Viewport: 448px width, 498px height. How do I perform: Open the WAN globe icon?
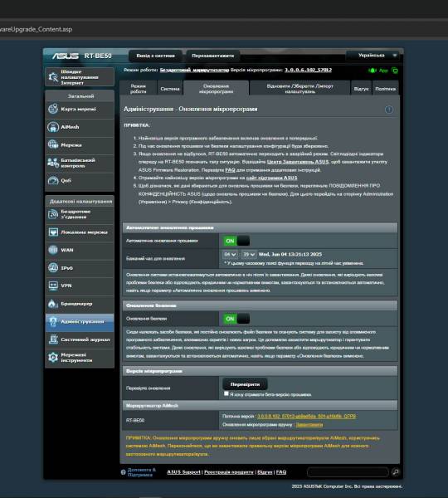tap(53, 250)
